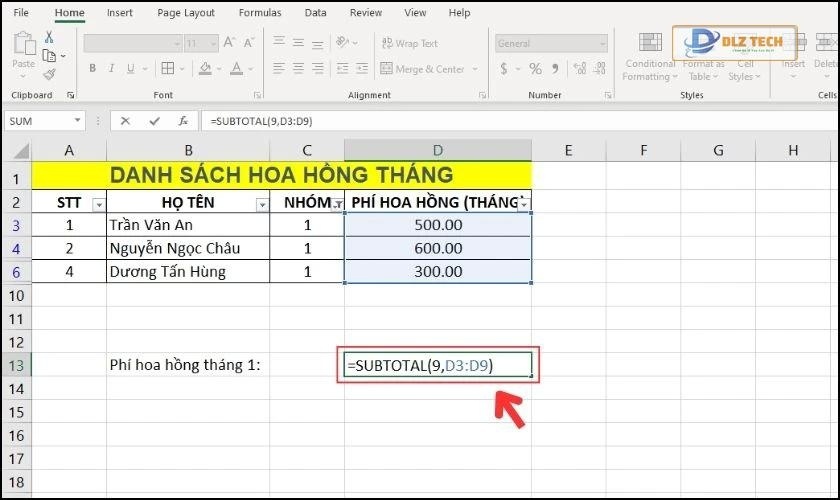The width and height of the screenshot is (840, 500).
Task: Confirm the formula with the checkmark icon
Action: [x=154, y=120]
